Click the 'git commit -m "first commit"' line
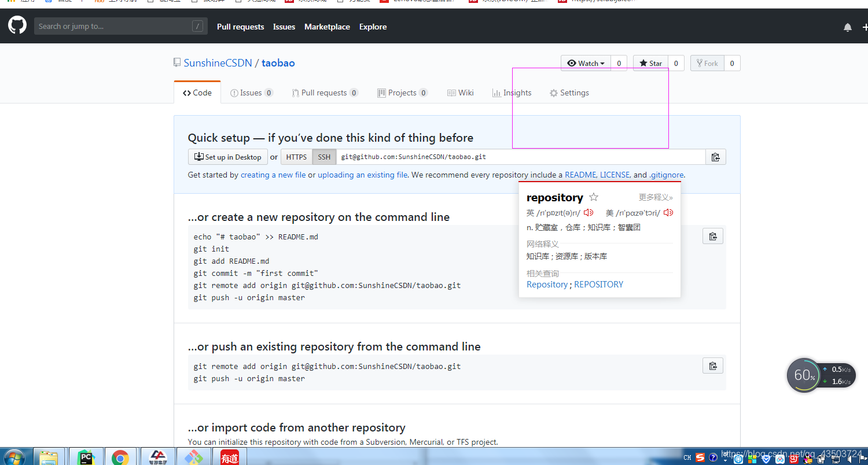 (256, 273)
